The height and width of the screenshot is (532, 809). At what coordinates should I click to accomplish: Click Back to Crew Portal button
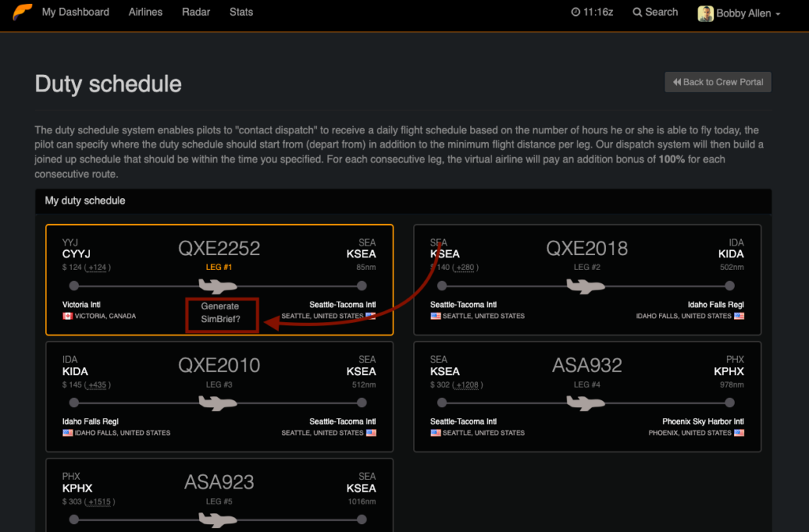pyautogui.click(x=717, y=82)
